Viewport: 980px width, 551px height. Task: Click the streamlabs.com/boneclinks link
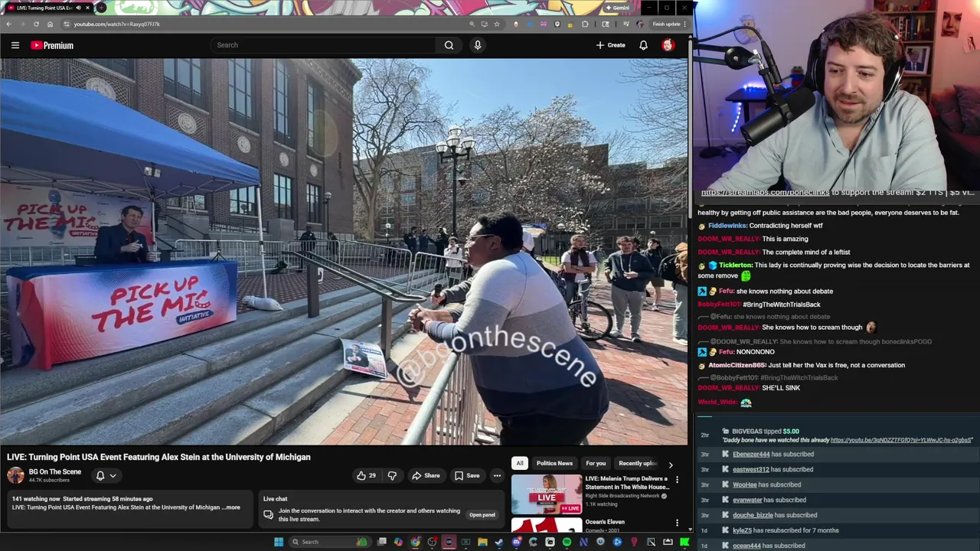click(765, 192)
